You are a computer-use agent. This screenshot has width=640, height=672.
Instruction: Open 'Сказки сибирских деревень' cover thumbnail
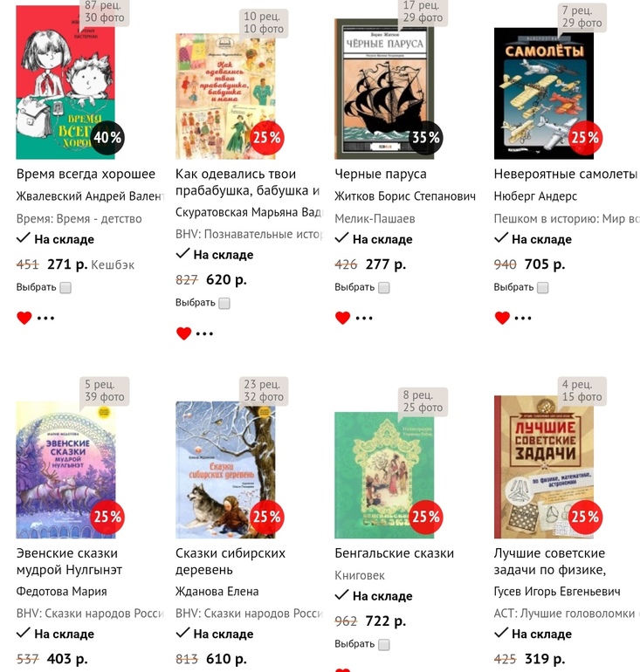[225, 470]
